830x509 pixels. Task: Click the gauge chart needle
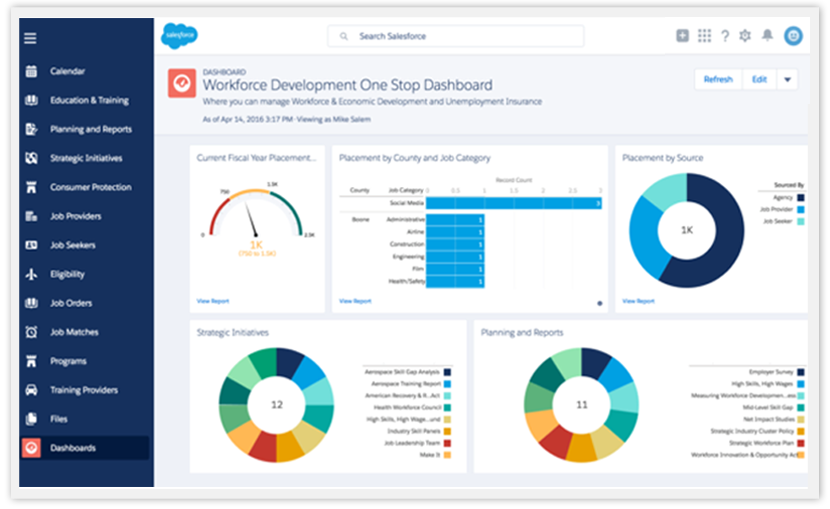251,219
